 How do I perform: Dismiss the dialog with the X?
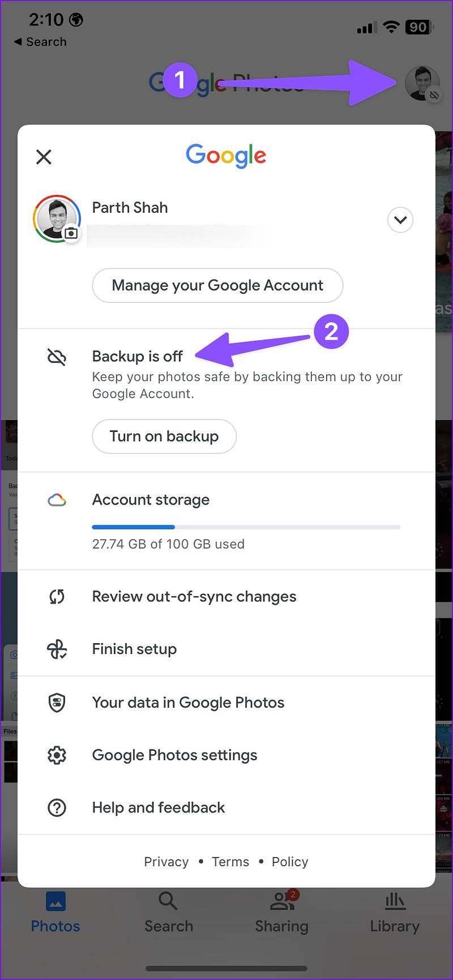[x=44, y=157]
